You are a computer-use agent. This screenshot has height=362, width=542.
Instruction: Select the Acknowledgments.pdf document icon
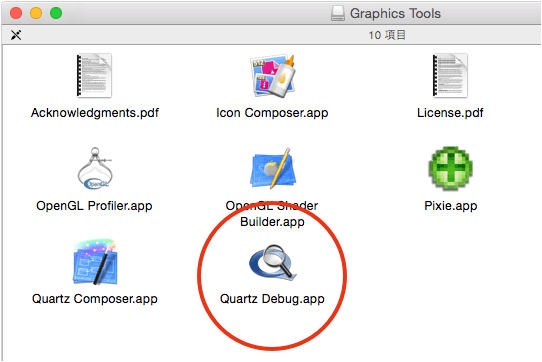click(94, 76)
